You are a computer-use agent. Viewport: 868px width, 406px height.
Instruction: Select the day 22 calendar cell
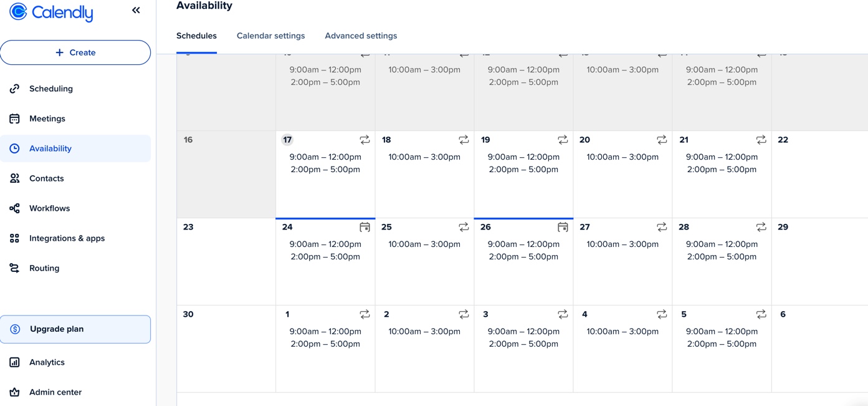click(819, 174)
